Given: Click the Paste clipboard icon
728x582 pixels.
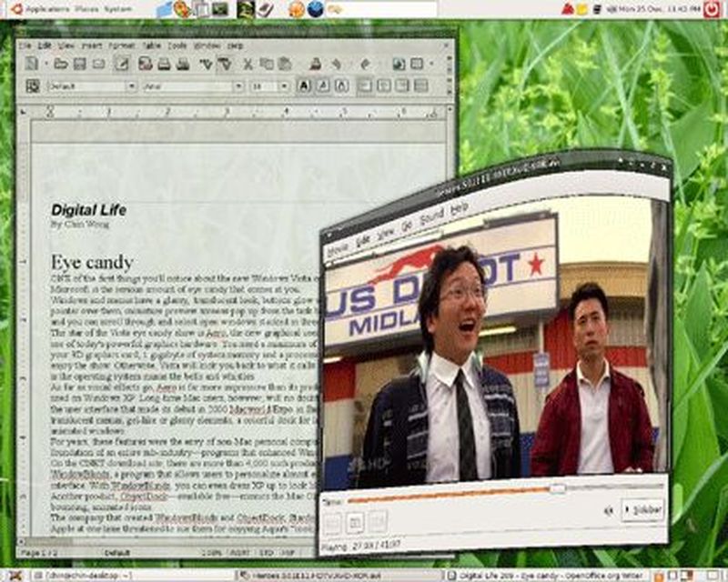Looking at the screenshot, I should tap(284, 64).
